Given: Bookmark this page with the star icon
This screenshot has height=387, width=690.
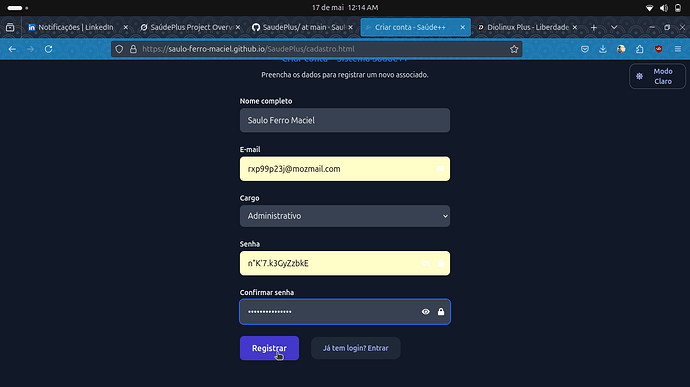Looking at the screenshot, I should pyautogui.click(x=514, y=49).
